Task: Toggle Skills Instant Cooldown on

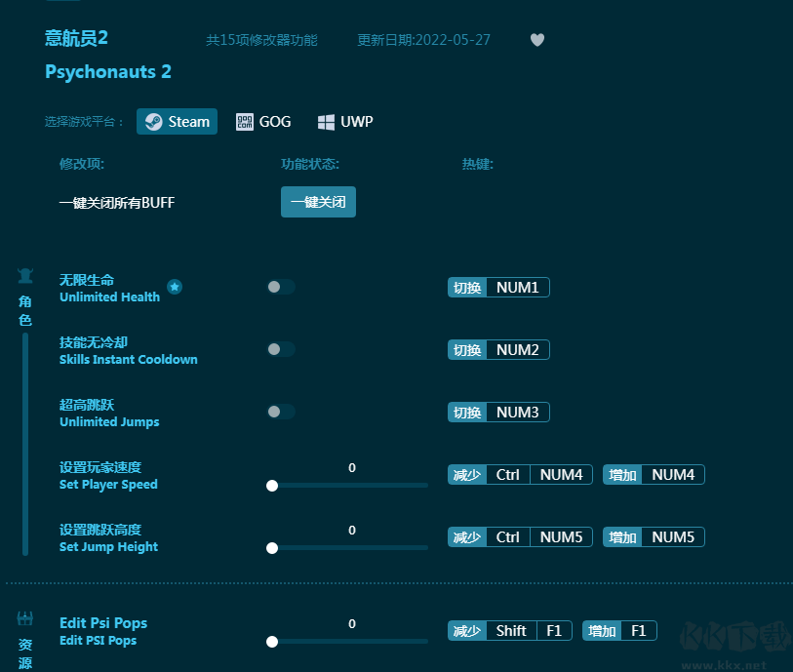Action: pos(281,349)
